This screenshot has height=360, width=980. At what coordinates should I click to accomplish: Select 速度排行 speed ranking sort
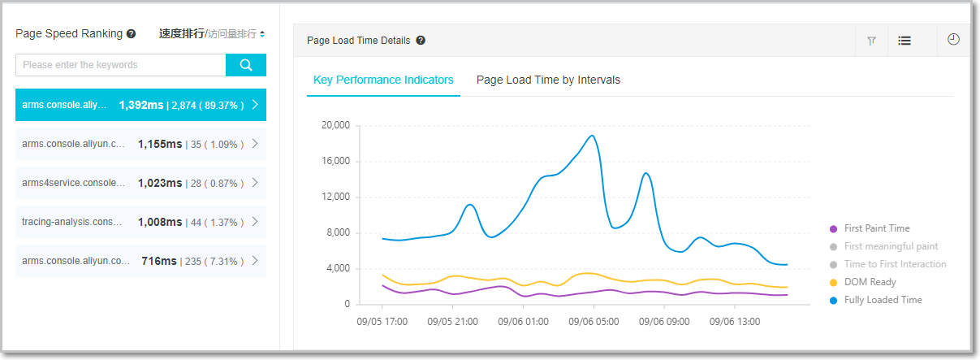click(181, 34)
